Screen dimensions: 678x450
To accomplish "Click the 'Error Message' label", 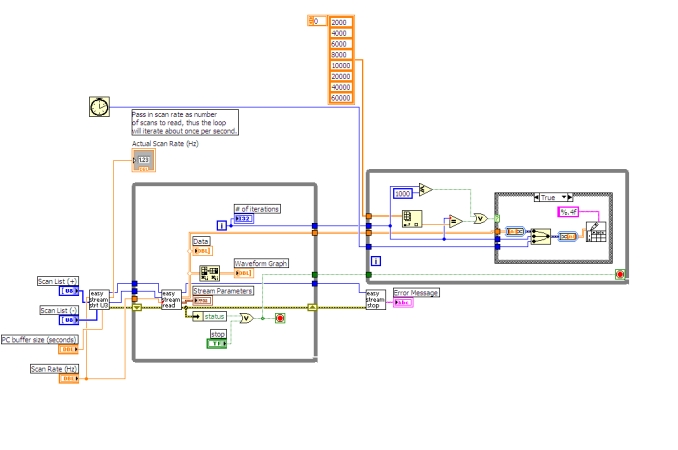I will click(416, 293).
